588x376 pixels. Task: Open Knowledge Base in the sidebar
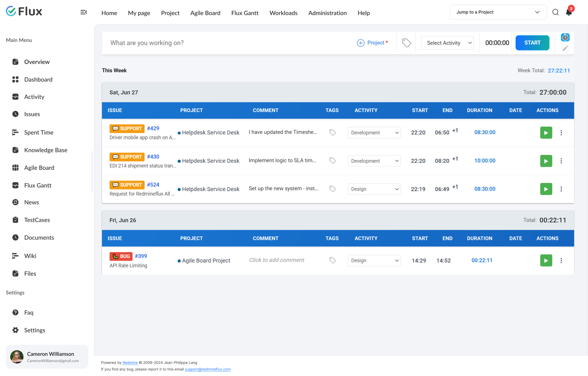[46, 150]
